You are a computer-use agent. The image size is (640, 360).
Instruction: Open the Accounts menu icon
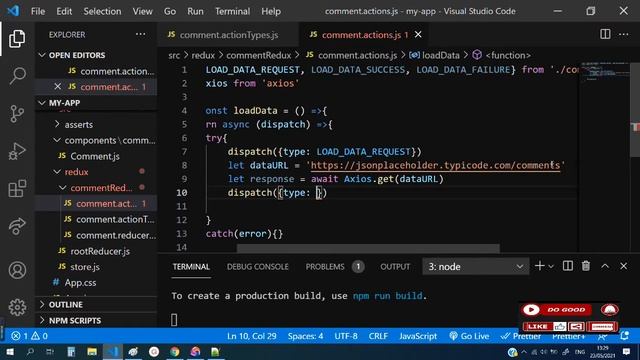17,270
